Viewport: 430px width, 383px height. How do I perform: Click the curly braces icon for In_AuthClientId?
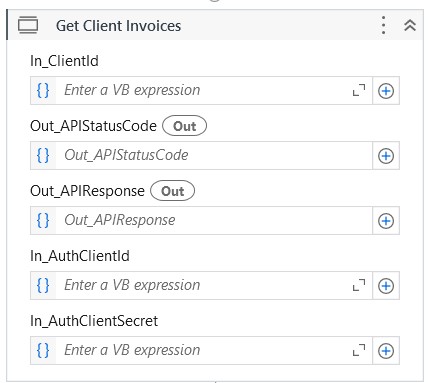[43, 285]
